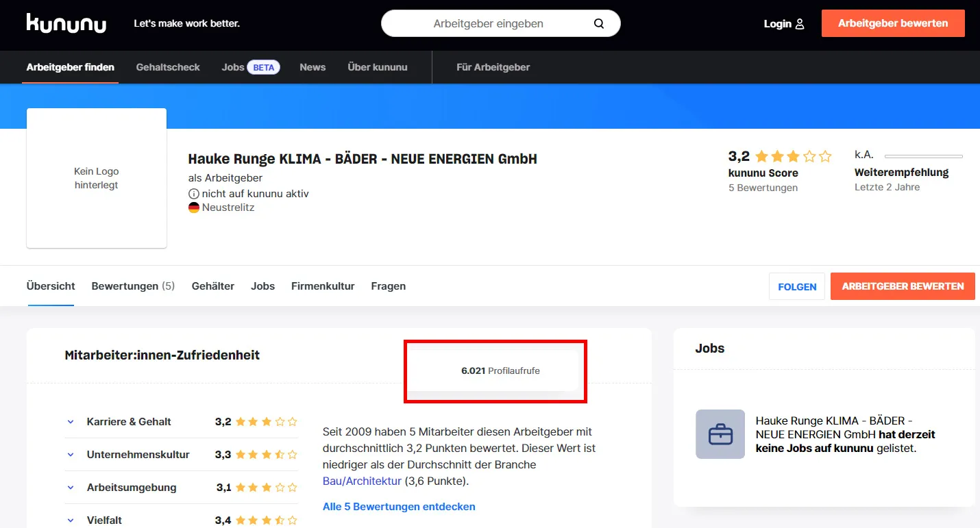Open the Bau/Architektur branch link
Image resolution: width=980 pixels, height=528 pixels.
coord(362,481)
